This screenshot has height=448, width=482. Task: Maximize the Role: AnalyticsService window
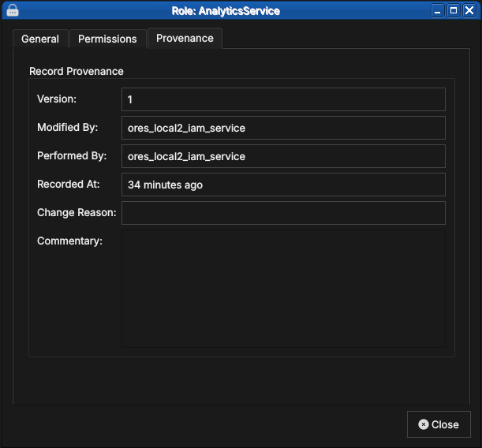pyautogui.click(x=454, y=11)
